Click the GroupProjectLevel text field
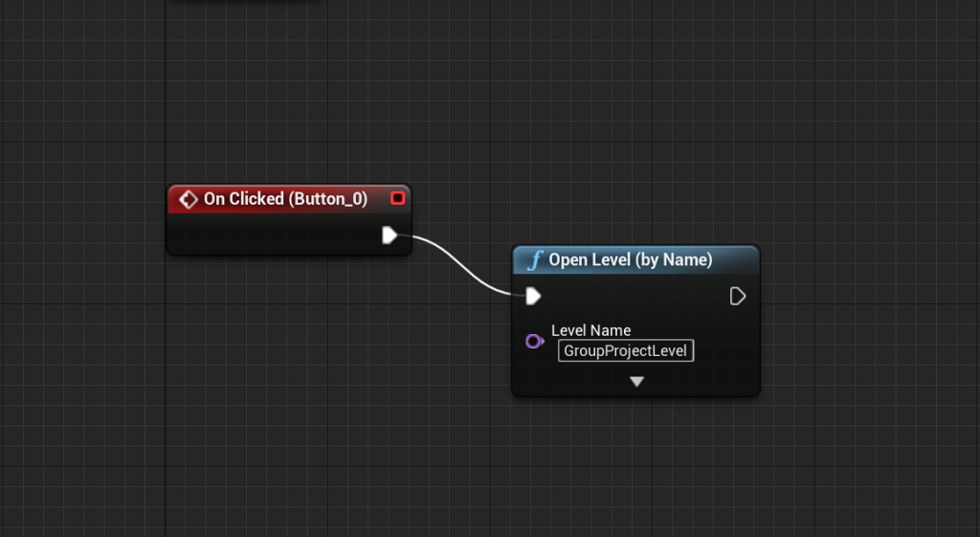The width and height of the screenshot is (980, 537). tap(626, 351)
